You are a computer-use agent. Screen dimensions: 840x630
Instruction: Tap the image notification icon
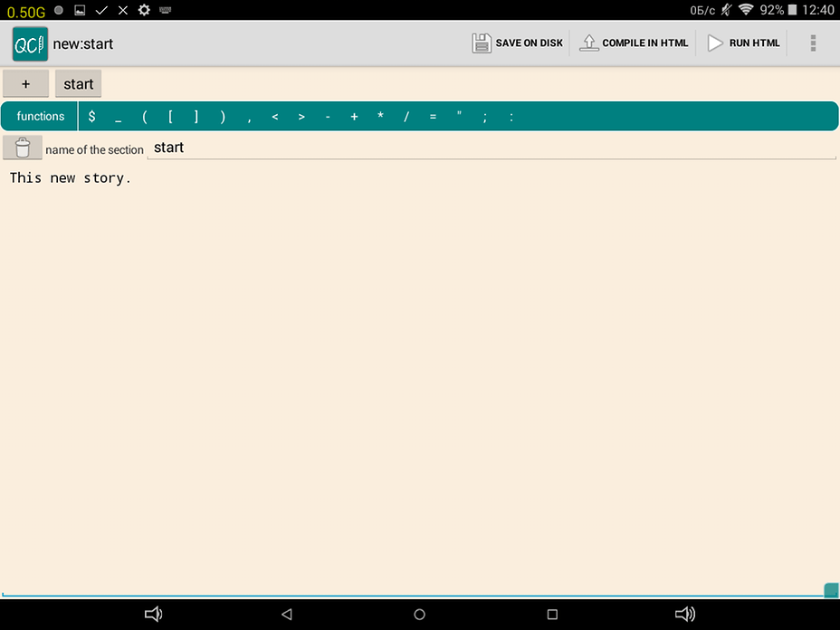(x=80, y=10)
